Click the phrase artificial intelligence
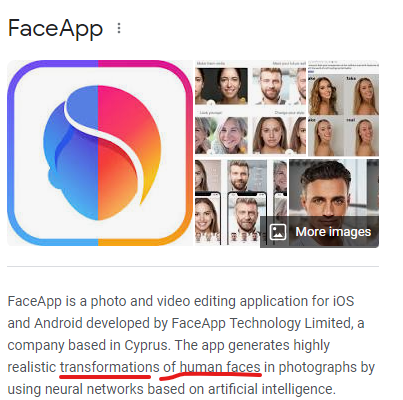This screenshot has height=400, width=403. click(271, 389)
